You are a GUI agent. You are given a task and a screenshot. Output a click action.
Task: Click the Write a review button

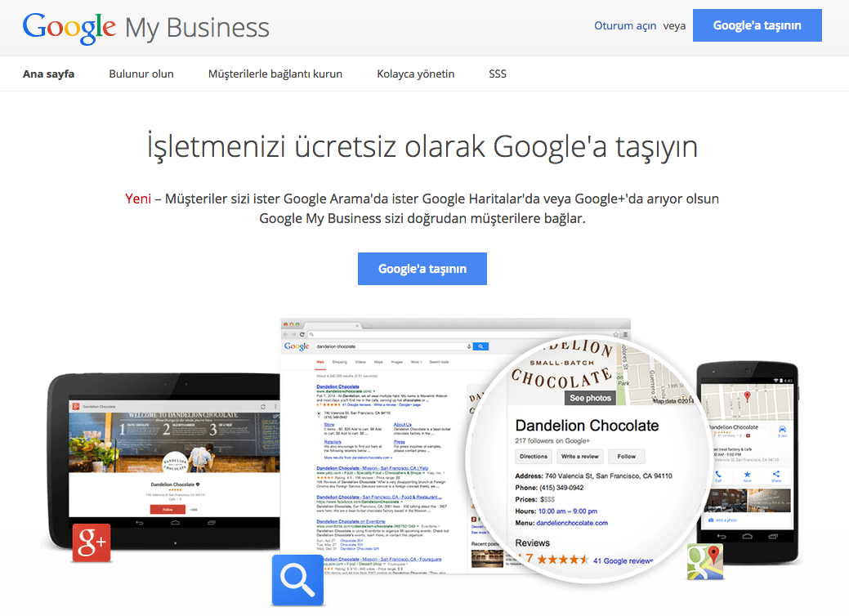(x=579, y=456)
